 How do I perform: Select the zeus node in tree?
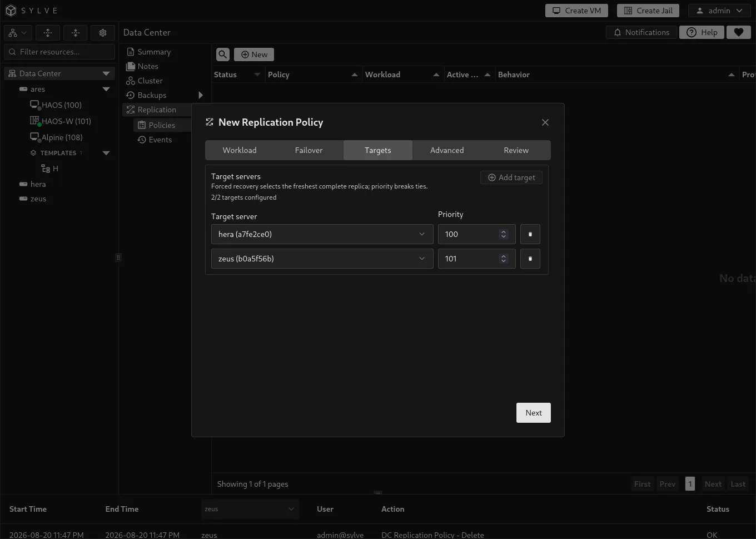pyautogui.click(x=33, y=199)
